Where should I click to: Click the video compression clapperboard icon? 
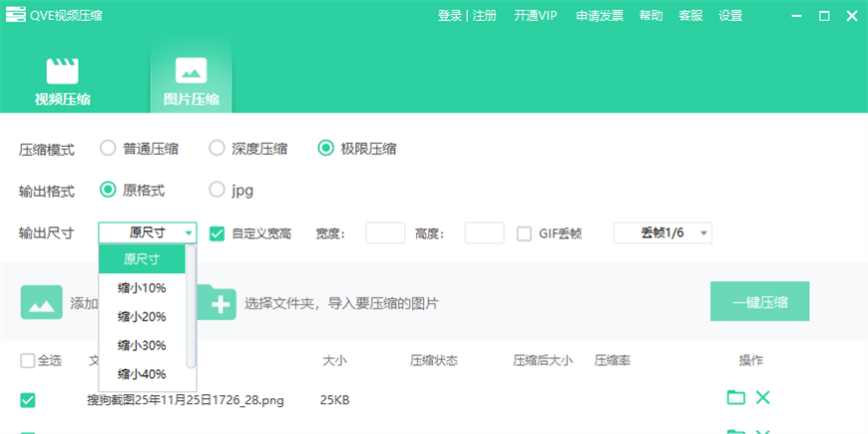[x=62, y=71]
